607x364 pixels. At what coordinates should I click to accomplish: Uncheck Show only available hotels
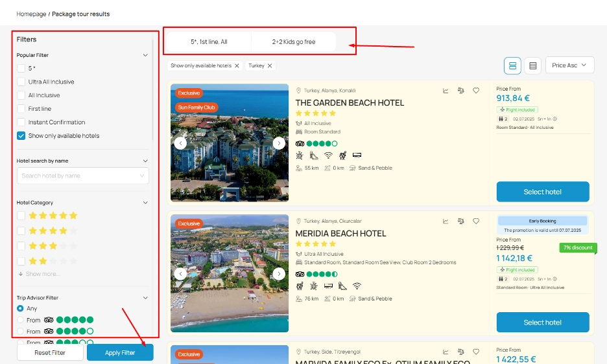click(x=21, y=136)
